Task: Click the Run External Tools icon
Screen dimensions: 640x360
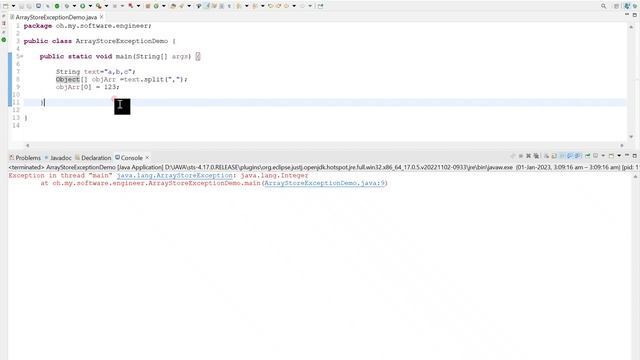Action: point(98,6)
